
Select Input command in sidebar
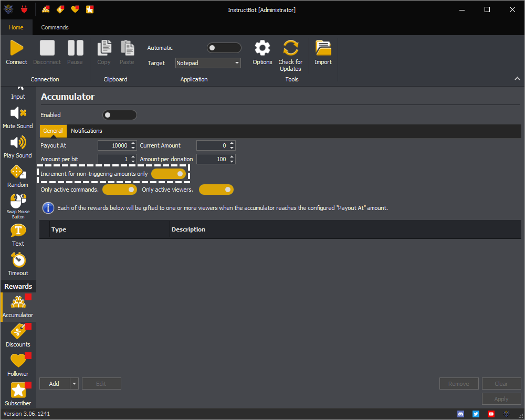point(18,94)
